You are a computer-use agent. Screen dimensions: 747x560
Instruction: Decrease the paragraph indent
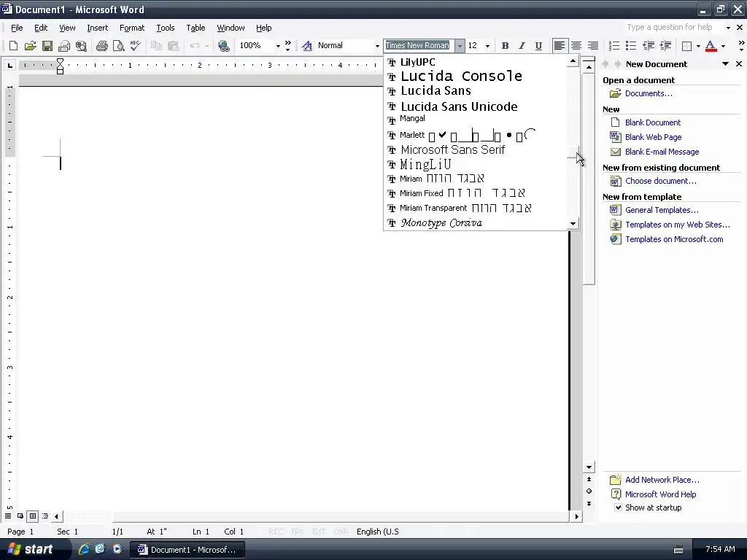click(649, 46)
